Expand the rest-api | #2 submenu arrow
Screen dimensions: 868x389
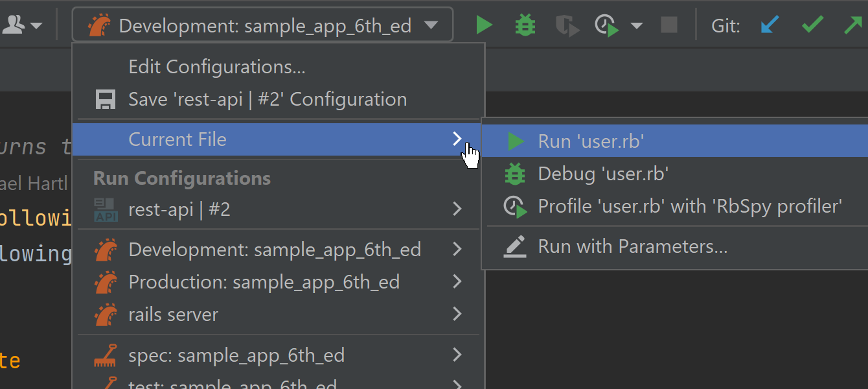click(x=457, y=209)
